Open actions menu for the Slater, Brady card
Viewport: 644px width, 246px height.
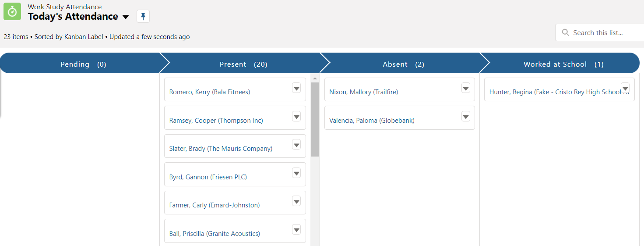(x=296, y=145)
